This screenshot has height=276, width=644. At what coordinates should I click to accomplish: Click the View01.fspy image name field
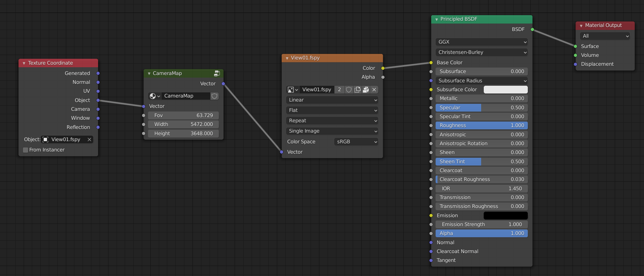(x=317, y=90)
